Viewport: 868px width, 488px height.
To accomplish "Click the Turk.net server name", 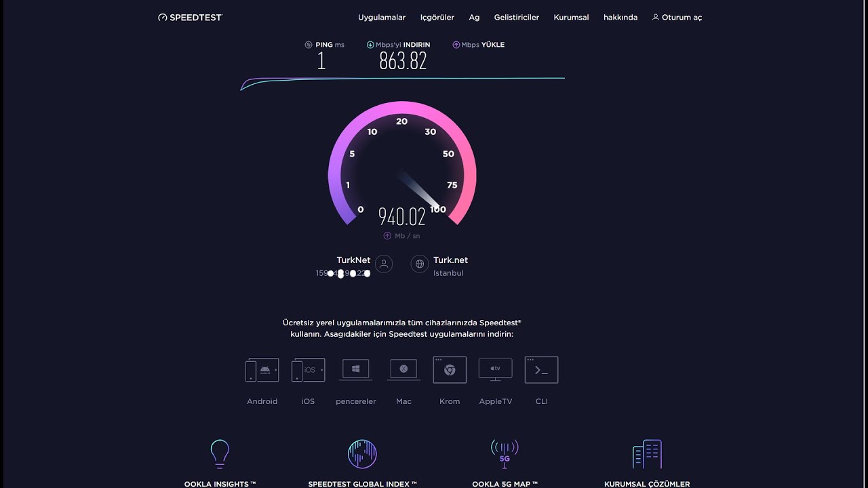I will tap(450, 260).
